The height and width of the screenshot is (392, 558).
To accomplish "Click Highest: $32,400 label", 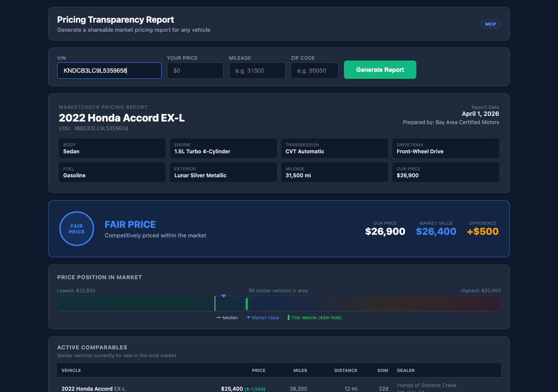I will pyautogui.click(x=481, y=291).
